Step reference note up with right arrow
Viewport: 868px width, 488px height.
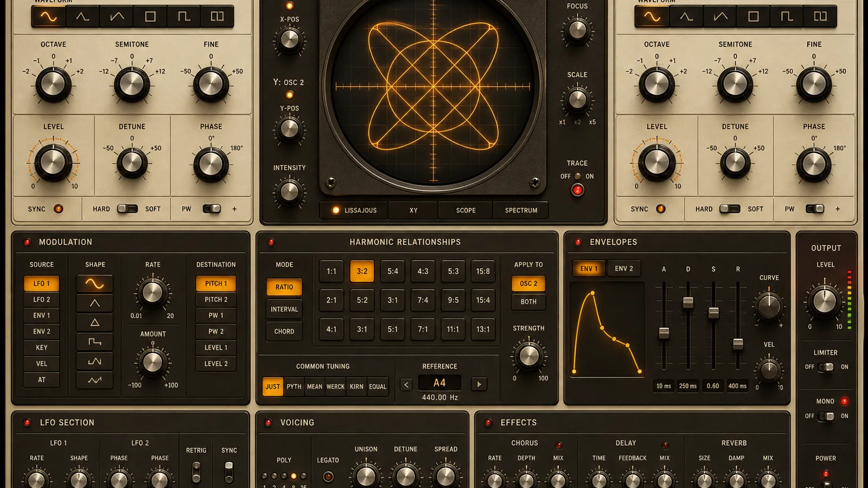pyautogui.click(x=479, y=384)
